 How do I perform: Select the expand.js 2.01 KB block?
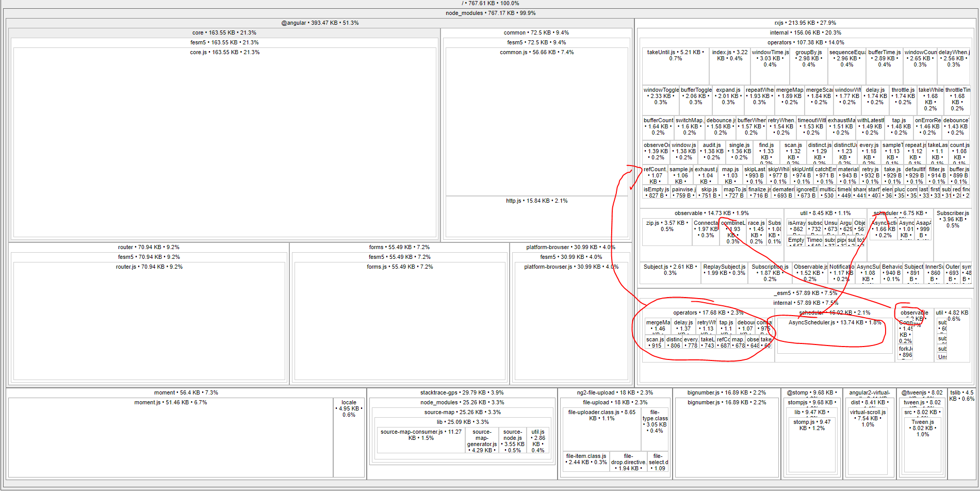[x=728, y=100]
